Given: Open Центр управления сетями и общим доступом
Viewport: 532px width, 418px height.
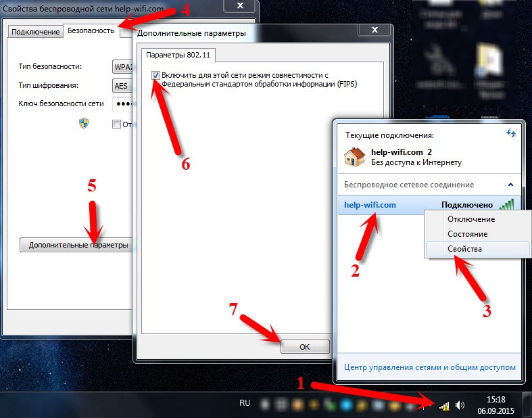Looking at the screenshot, I should pos(429,367).
